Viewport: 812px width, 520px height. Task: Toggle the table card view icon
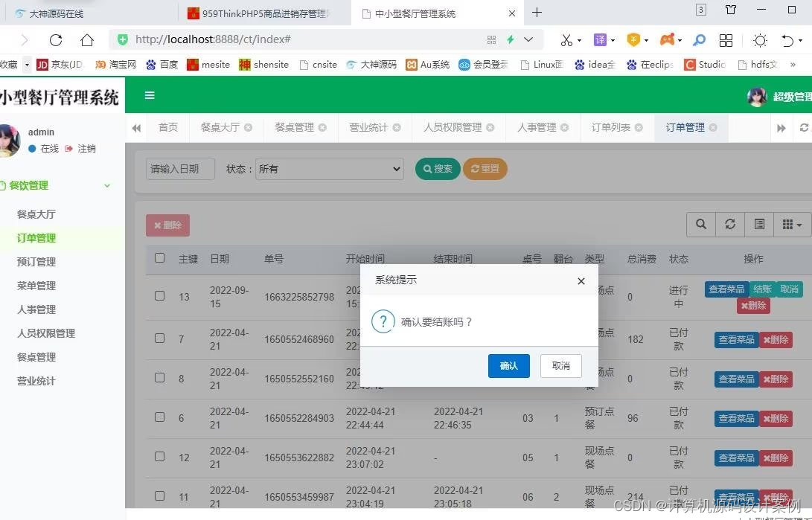759,224
